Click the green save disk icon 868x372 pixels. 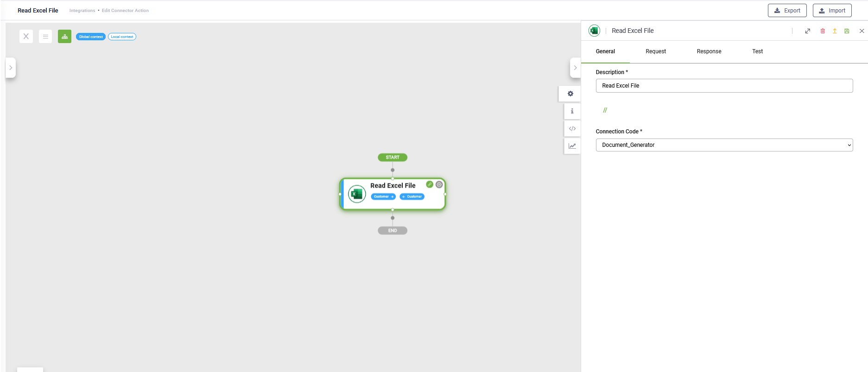point(847,31)
